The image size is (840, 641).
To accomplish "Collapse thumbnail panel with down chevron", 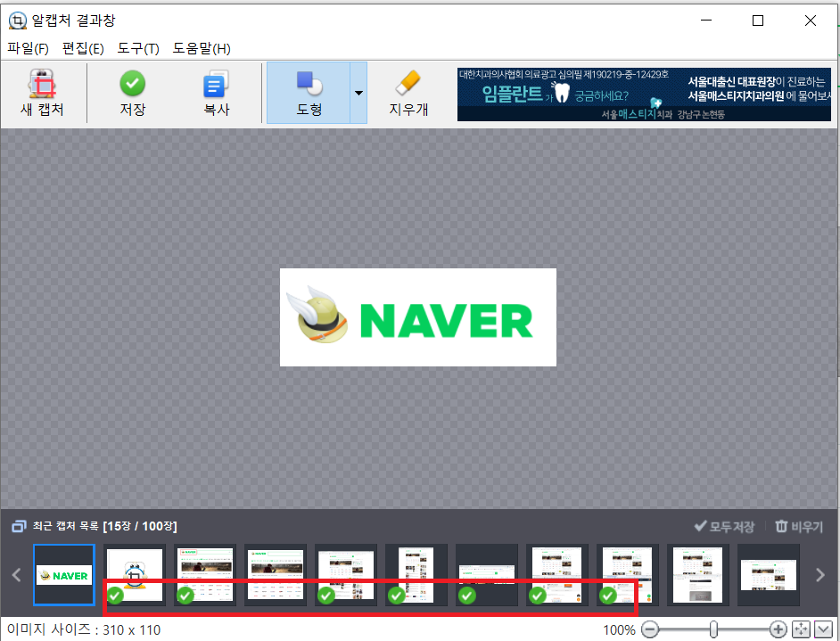I will pyautogui.click(x=823, y=629).
